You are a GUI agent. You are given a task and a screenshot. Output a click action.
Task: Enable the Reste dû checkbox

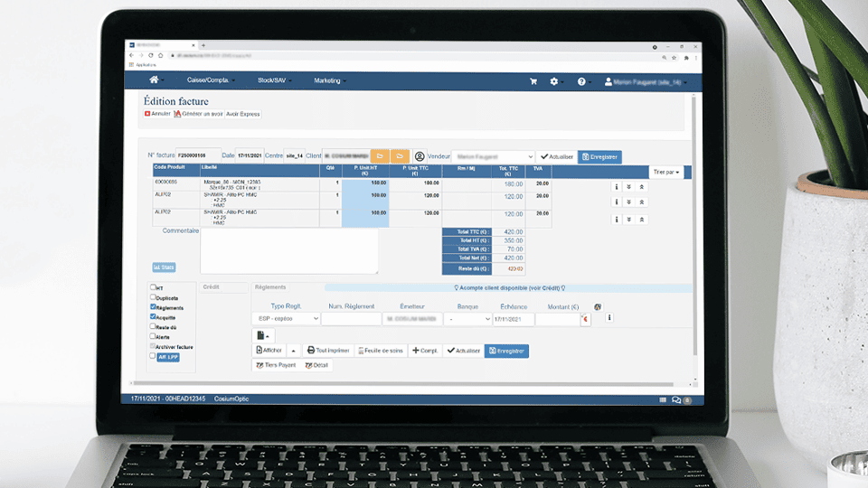point(153,326)
